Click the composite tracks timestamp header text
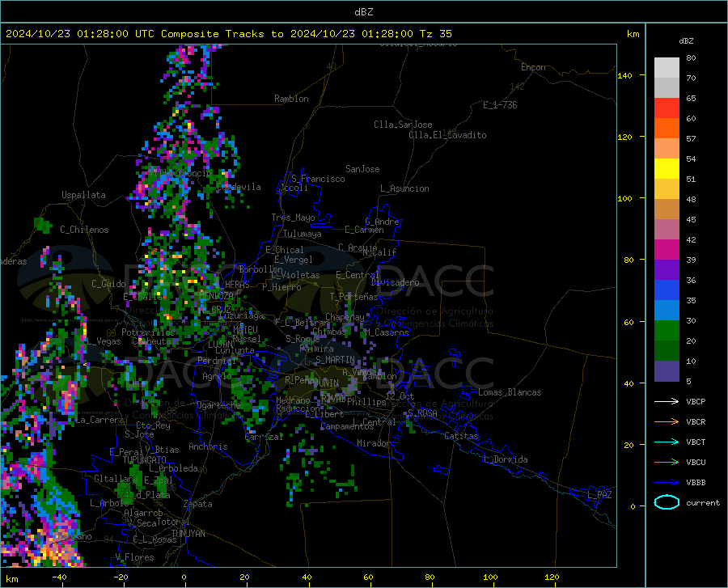This screenshot has width=728, height=588. click(x=228, y=34)
